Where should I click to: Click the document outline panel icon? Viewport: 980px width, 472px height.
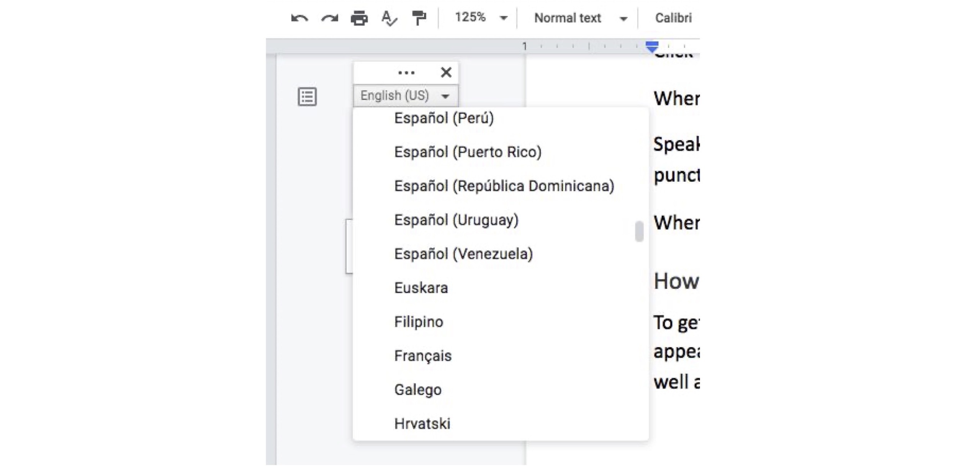(307, 96)
